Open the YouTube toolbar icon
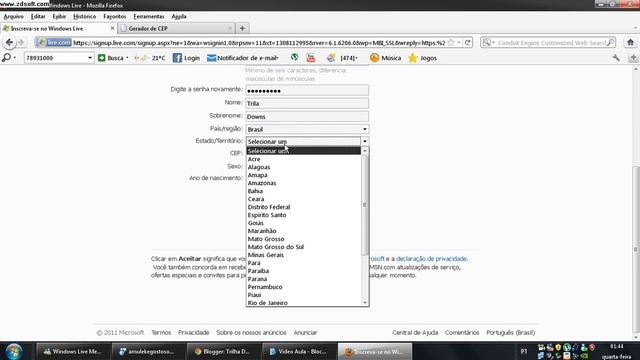Image resolution: width=640 pixels, height=360 pixels. 311,58
